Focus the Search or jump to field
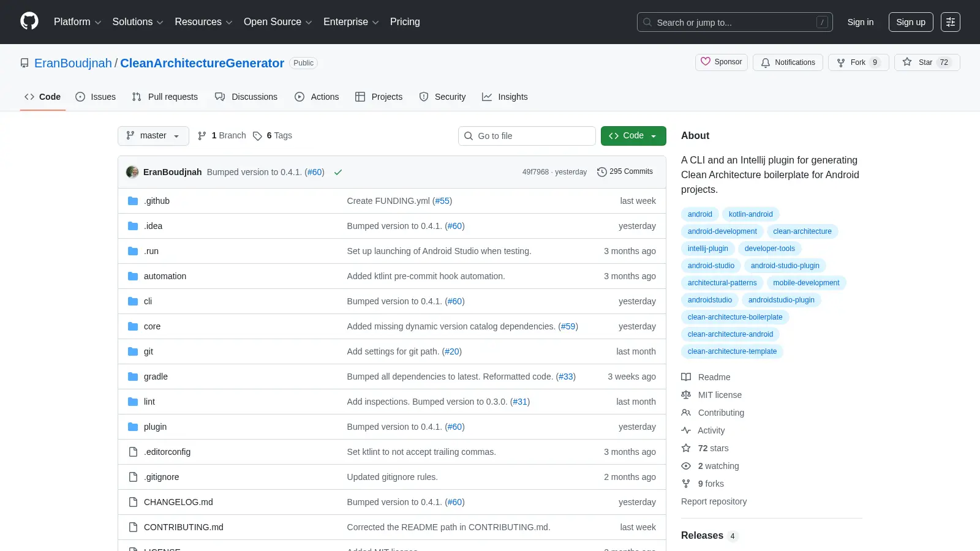Viewport: 980px width, 551px height. (735, 22)
